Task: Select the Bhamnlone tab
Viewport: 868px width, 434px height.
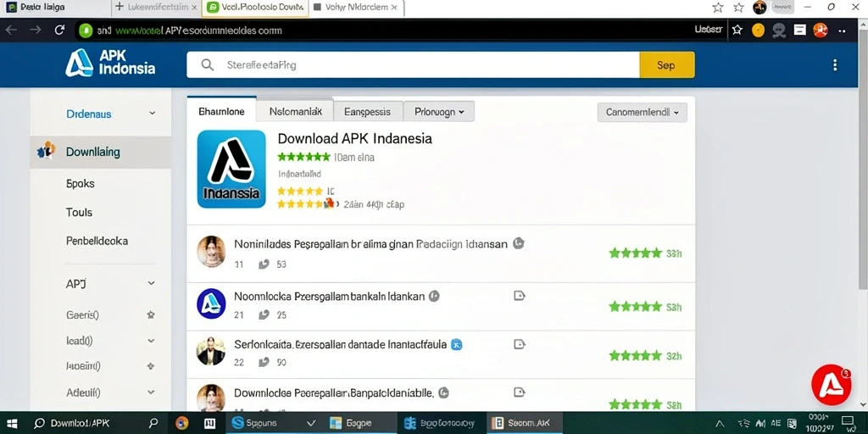Action: pyautogui.click(x=221, y=111)
